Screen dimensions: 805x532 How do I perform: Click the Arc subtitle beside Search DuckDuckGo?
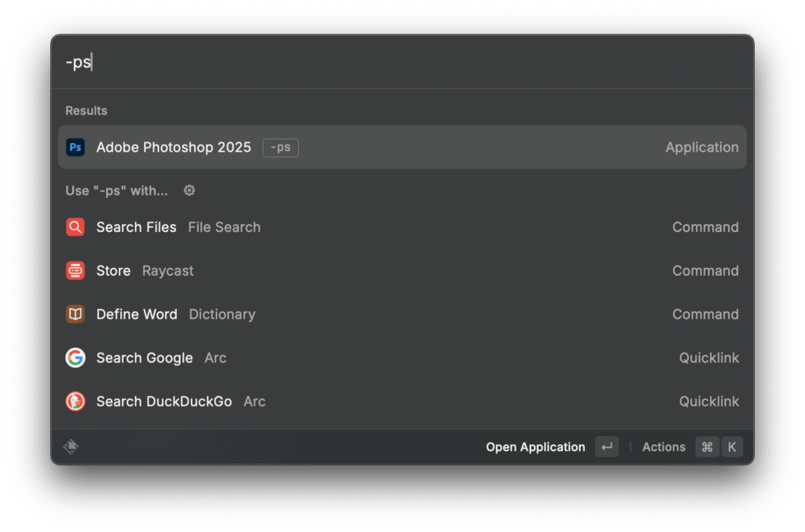pos(255,402)
